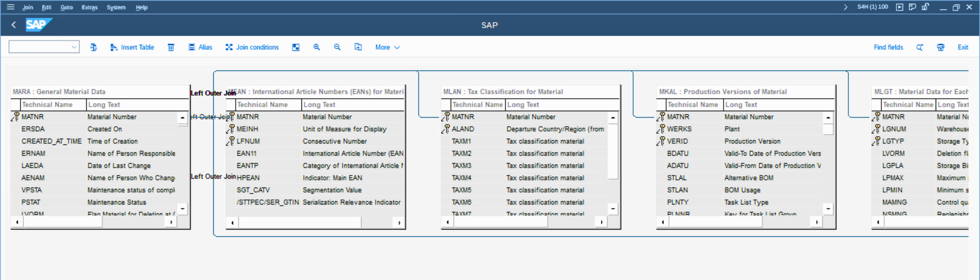Screen dimensions: 980x280
Task: Click the Insert Table button
Action: click(132, 47)
